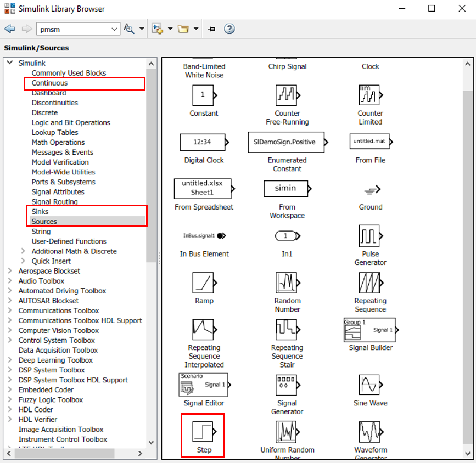476x463 pixels.
Task: Collapse the Simulink tree node
Action: point(10,63)
